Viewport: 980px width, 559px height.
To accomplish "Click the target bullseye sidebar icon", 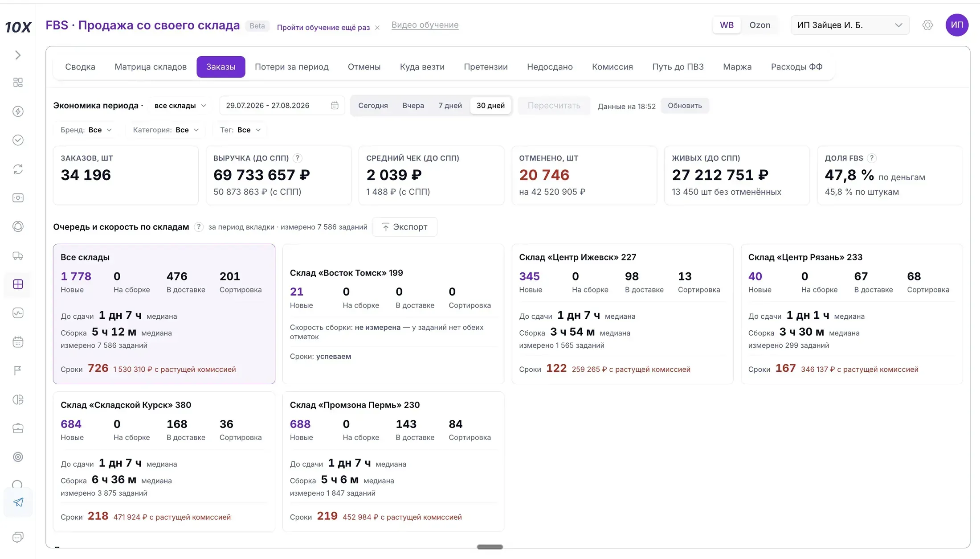I will pos(18,457).
